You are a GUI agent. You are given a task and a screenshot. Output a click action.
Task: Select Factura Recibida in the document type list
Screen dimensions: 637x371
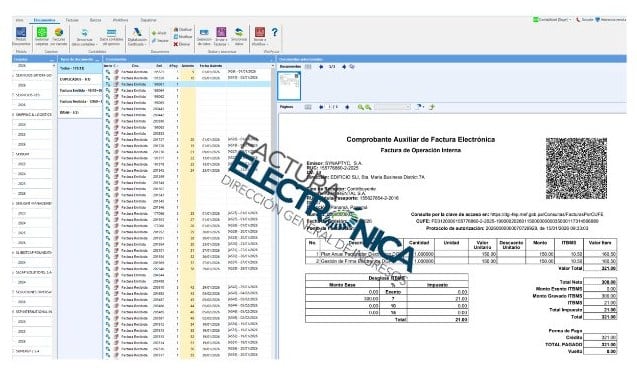[x=80, y=101]
